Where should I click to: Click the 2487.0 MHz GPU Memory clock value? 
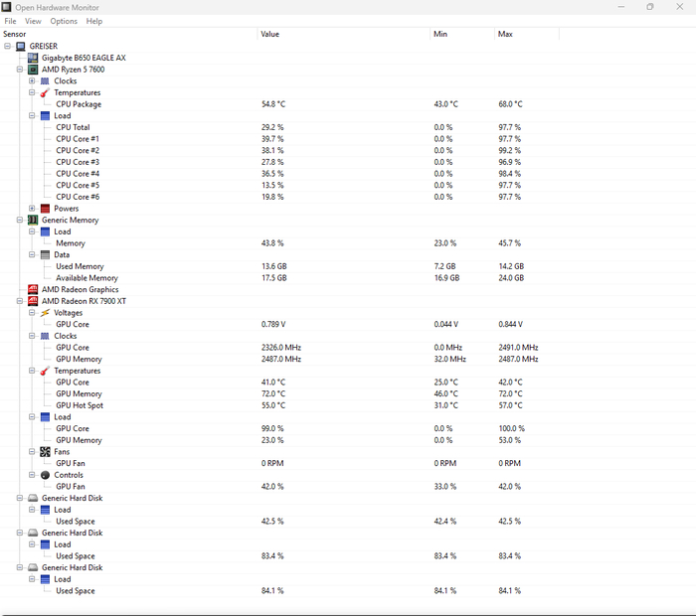[x=281, y=360]
